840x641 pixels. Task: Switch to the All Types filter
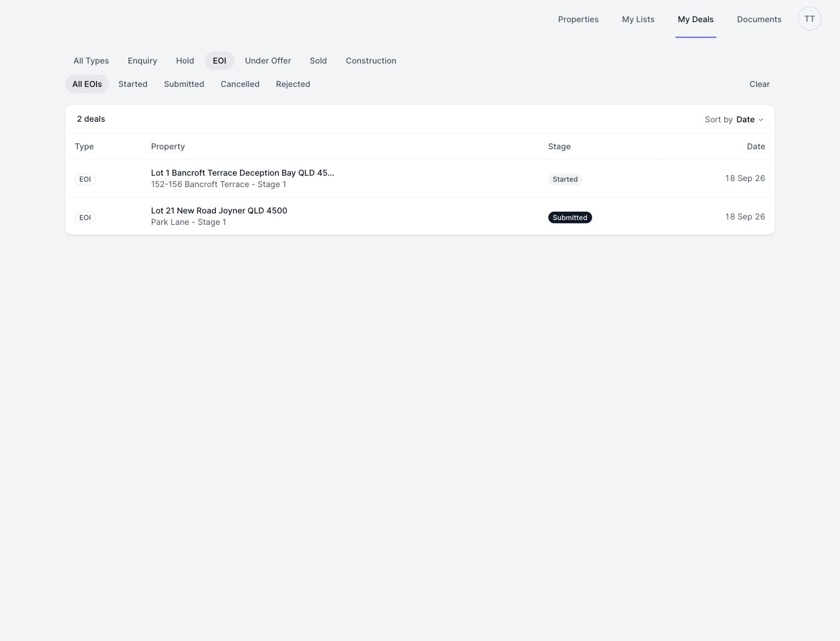click(91, 61)
